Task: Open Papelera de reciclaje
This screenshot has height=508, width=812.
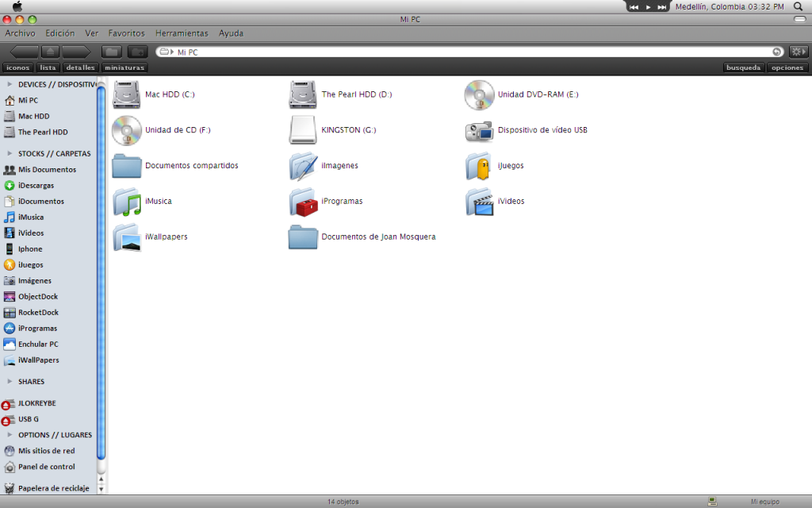Action: coord(47,488)
